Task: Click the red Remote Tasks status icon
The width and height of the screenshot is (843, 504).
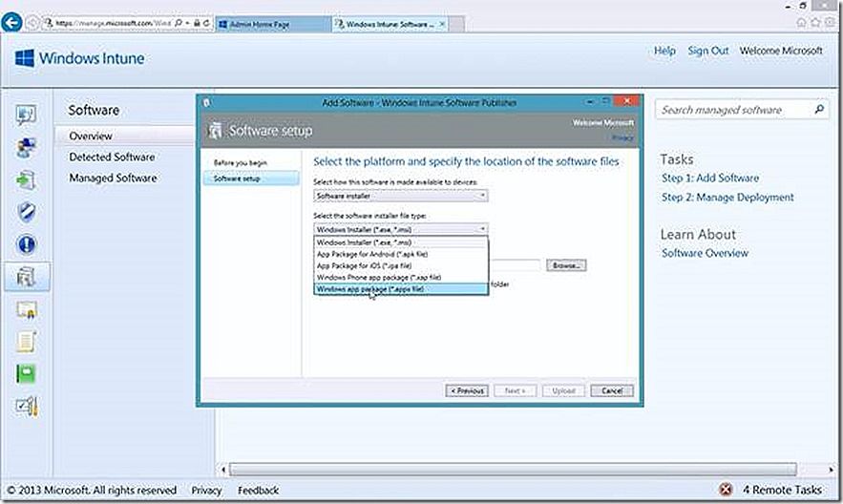Action: 726,490
